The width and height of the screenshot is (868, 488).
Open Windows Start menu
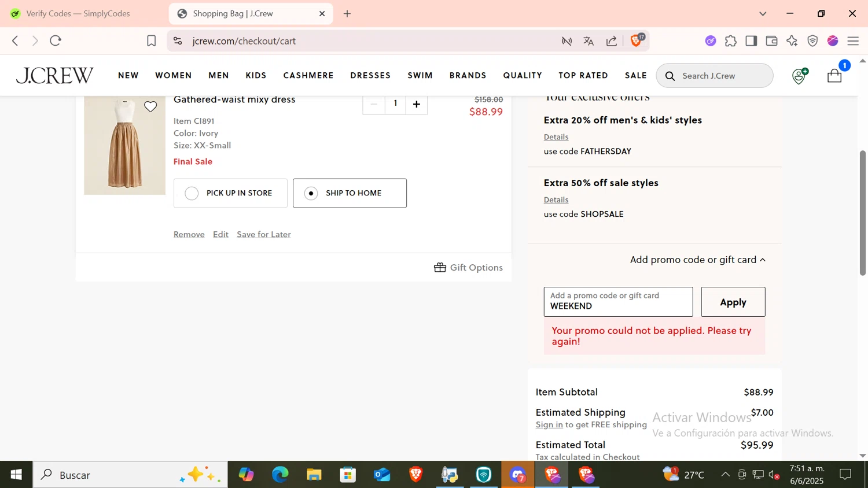16,475
